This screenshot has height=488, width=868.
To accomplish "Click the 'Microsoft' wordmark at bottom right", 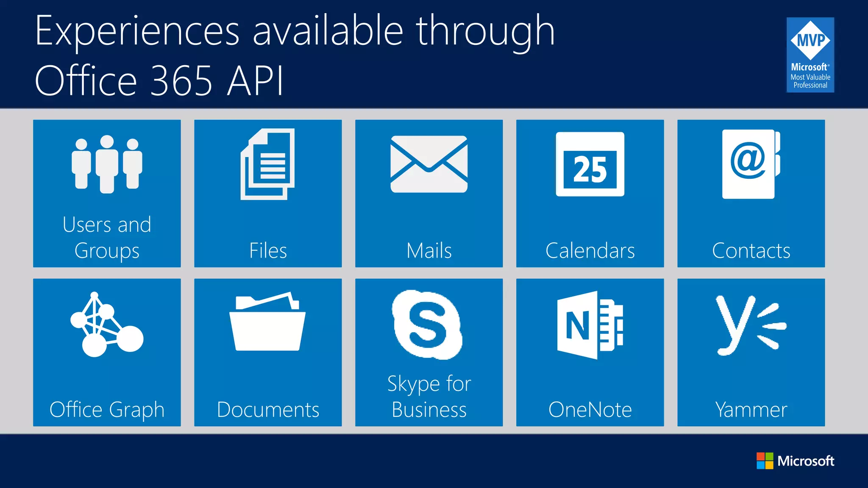I will [x=806, y=460].
